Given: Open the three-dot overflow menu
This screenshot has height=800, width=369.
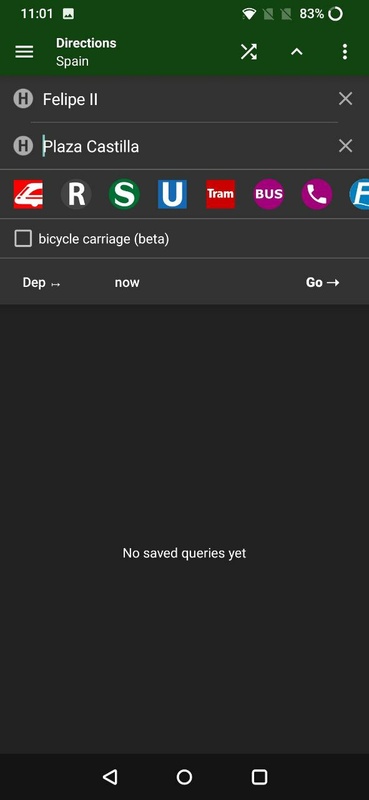Looking at the screenshot, I should (345, 52).
